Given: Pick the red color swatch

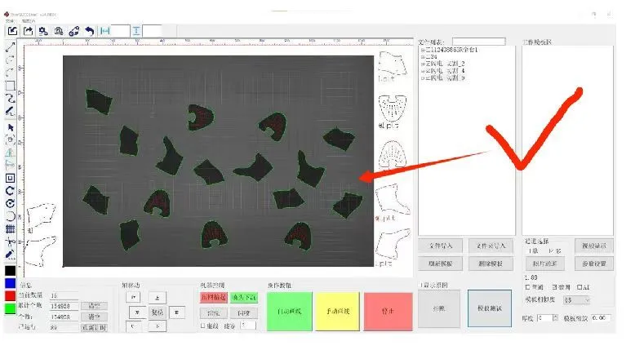Looking at the screenshot, I should click(11, 296).
